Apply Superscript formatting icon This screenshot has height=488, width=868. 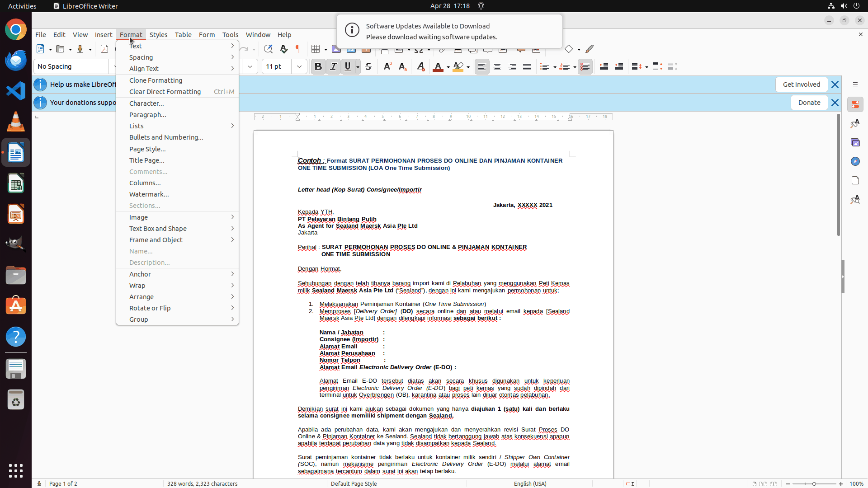point(387,66)
